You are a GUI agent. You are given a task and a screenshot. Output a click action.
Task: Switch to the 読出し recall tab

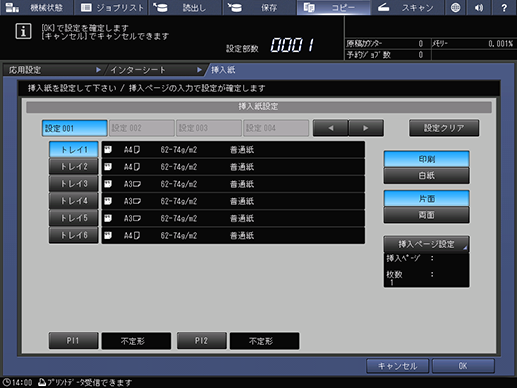click(185, 7)
